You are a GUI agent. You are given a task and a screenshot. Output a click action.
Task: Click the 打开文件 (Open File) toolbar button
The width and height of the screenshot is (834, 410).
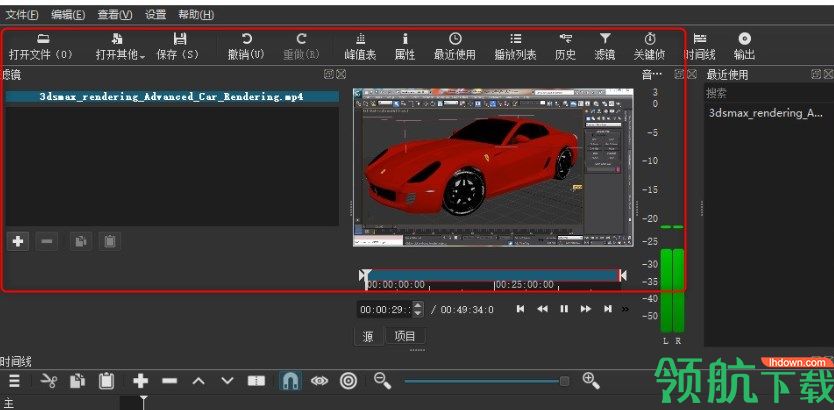(x=41, y=47)
